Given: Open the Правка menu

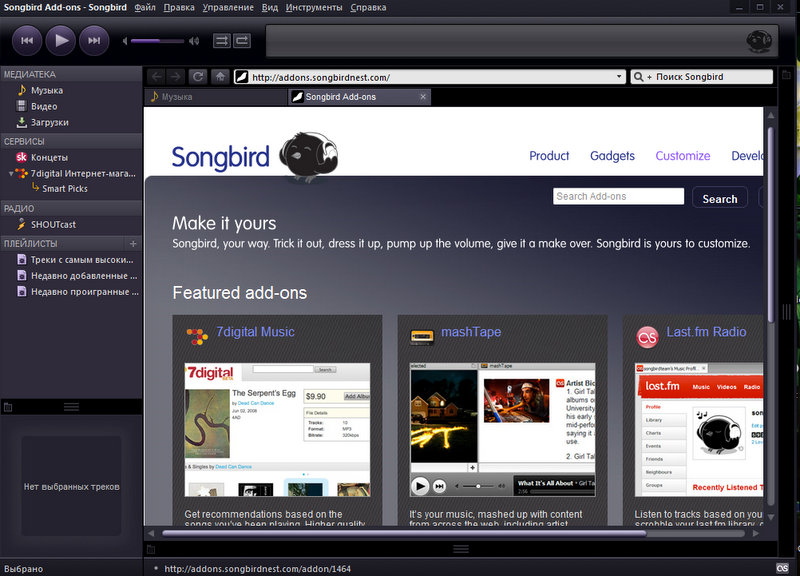Looking at the screenshot, I should click(x=179, y=8).
